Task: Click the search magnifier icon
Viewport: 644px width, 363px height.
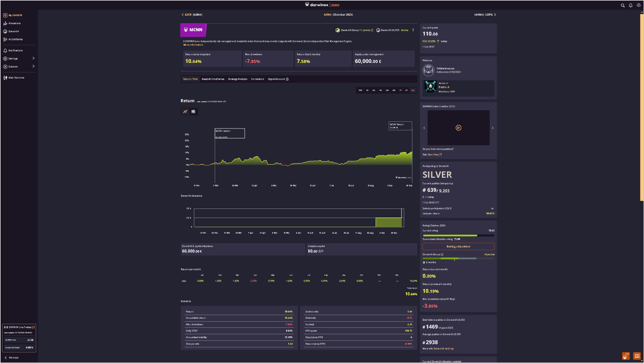Action: [x=623, y=5]
